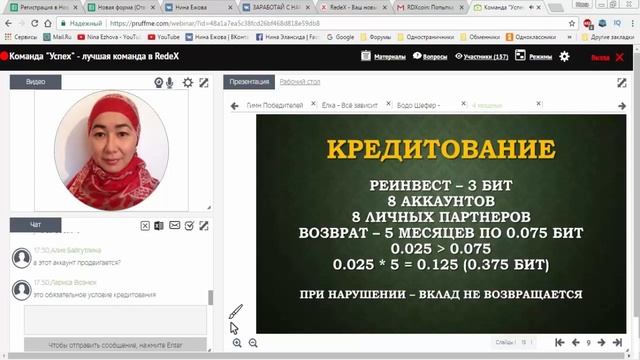Show the Участники (157) list
The width and height of the screenshot is (640, 360).
(x=486, y=57)
